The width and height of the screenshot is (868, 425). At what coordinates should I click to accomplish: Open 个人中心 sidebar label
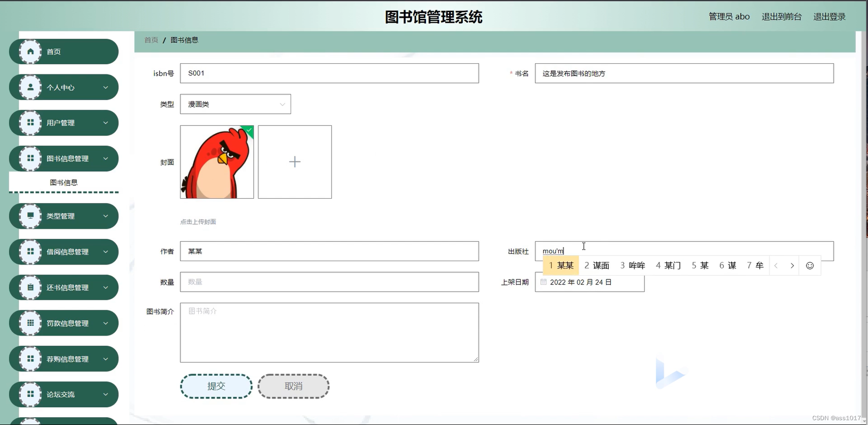[60, 88]
